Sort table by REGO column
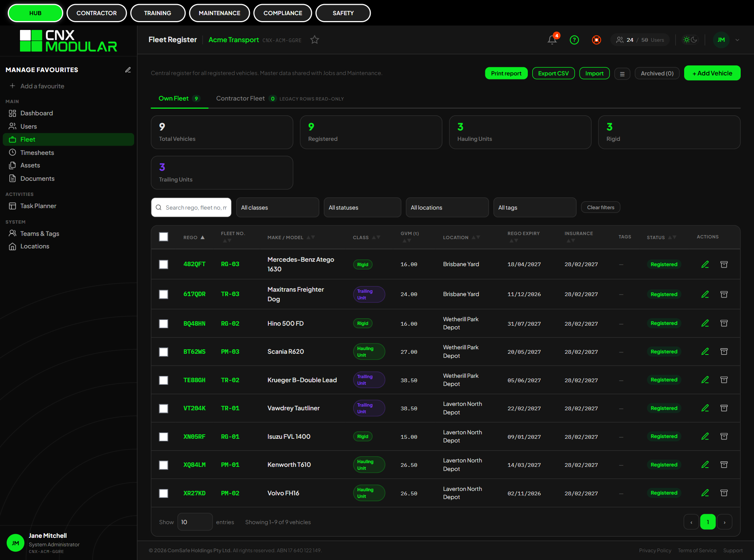 [x=194, y=237]
